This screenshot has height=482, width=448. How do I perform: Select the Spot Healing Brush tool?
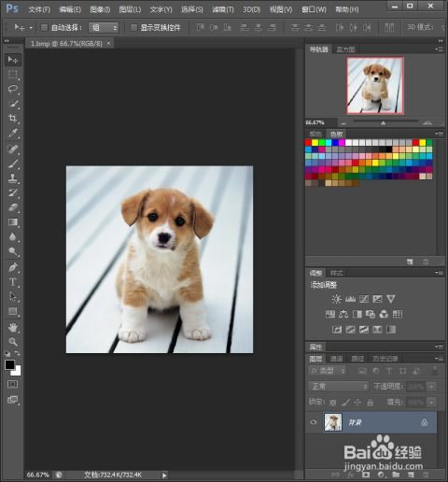13,149
